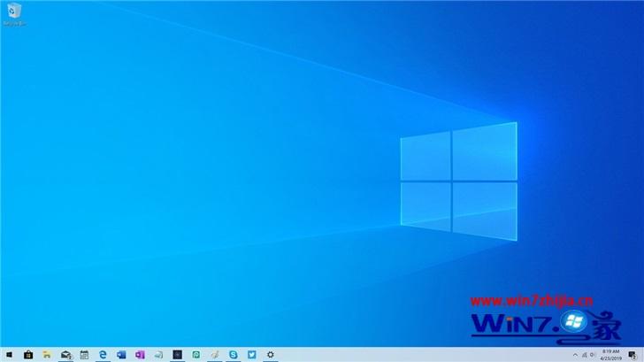Open the Calendar app in the taskbar
Screen dimensions: 644x362
84,355
